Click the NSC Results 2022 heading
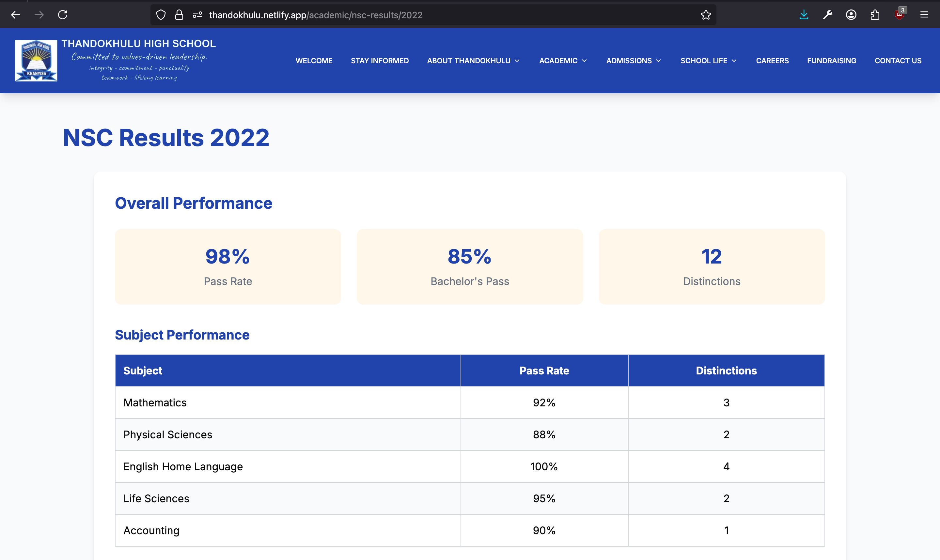 click(x=166, y=137)
